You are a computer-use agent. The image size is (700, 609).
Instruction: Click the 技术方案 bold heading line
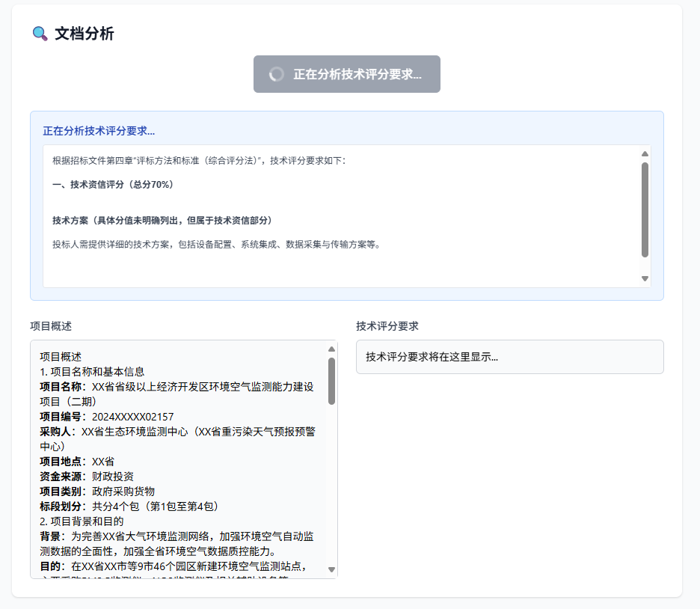pyautogui.click(x=162, y=220)
